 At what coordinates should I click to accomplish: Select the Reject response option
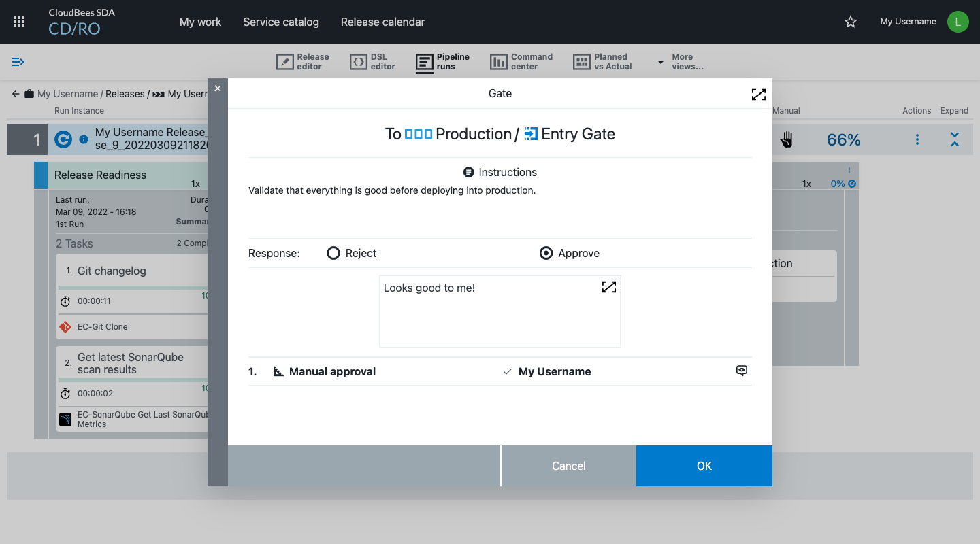[x=333, y=253]
